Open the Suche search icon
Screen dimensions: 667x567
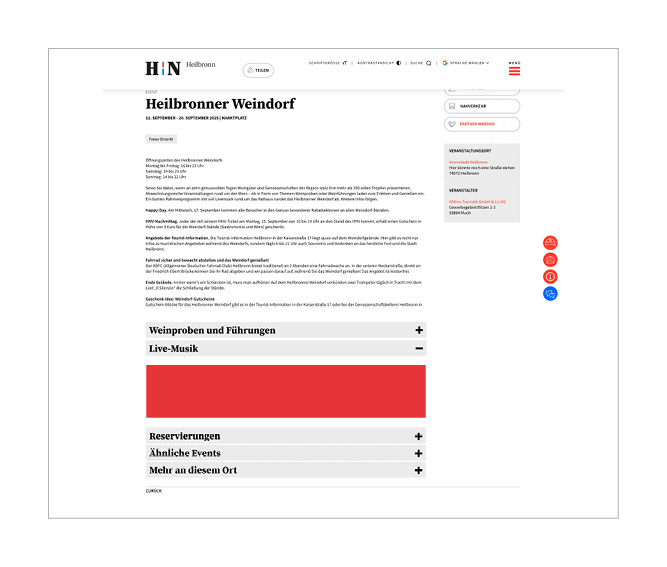pos(429,62)
